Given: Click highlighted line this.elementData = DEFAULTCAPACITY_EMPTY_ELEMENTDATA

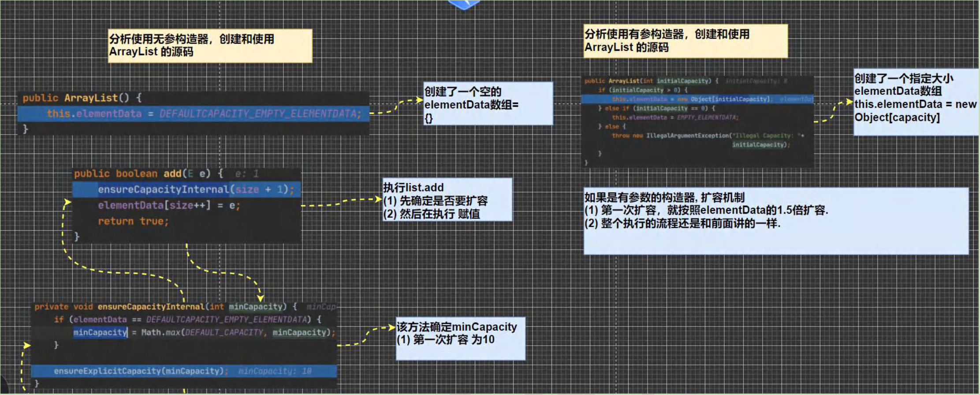Looking at the screenshot, I should tap(194, 113).
